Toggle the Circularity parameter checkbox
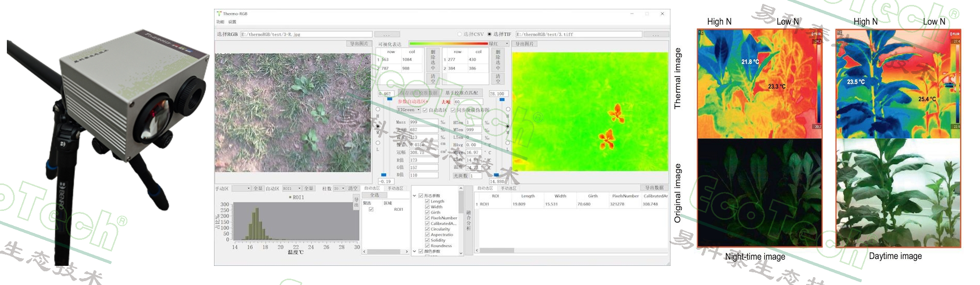Viewport: 980px width, 285px height. tap(428, 229)
